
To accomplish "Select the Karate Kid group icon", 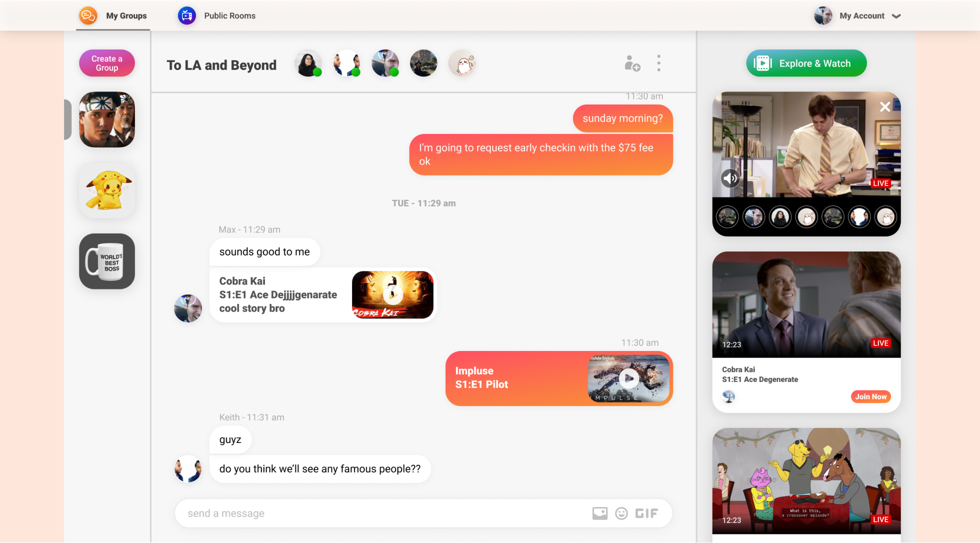I will (x=107, y=119).
